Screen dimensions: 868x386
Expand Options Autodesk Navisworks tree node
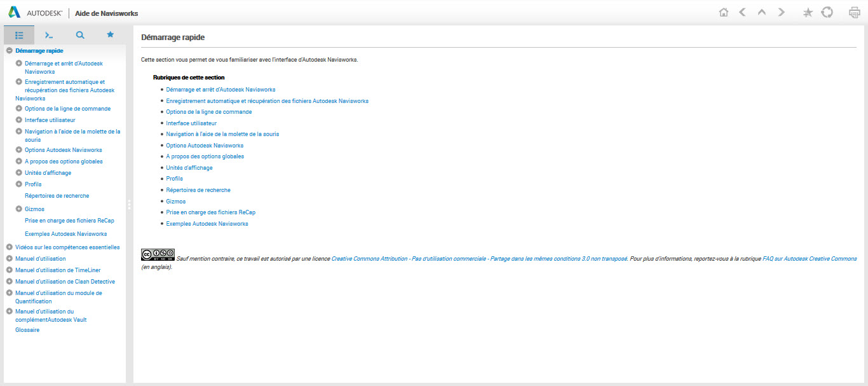point(19,150)
